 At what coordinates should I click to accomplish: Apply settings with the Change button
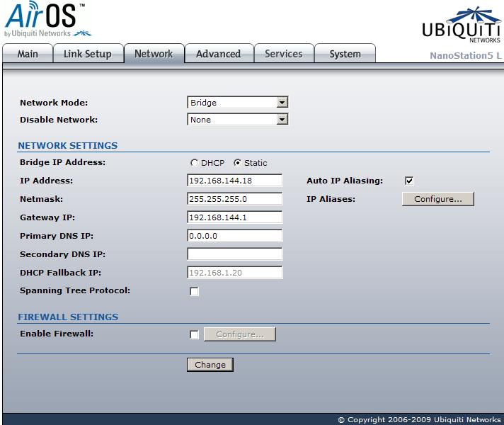pyautogui.click(x=210, y=365)
